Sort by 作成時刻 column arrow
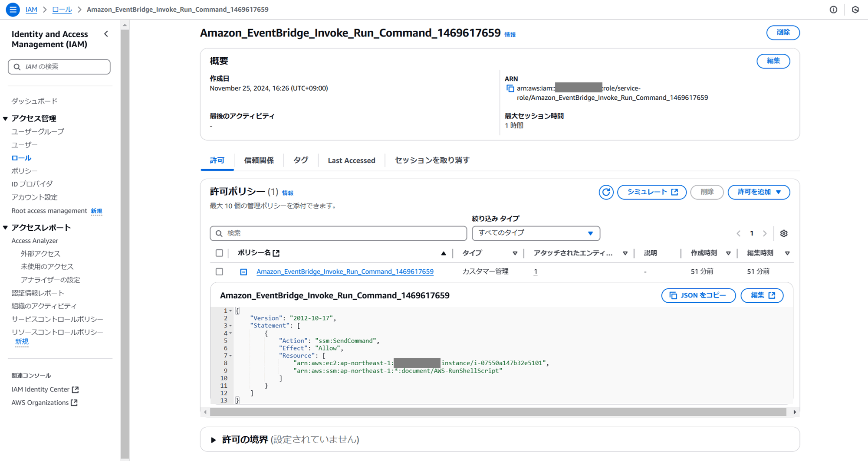 tap(728, 253)
